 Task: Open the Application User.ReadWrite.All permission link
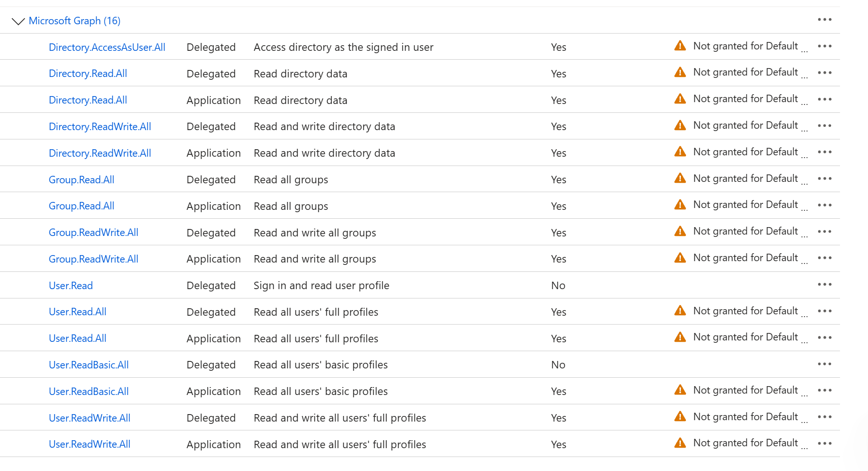pos(90,444)
